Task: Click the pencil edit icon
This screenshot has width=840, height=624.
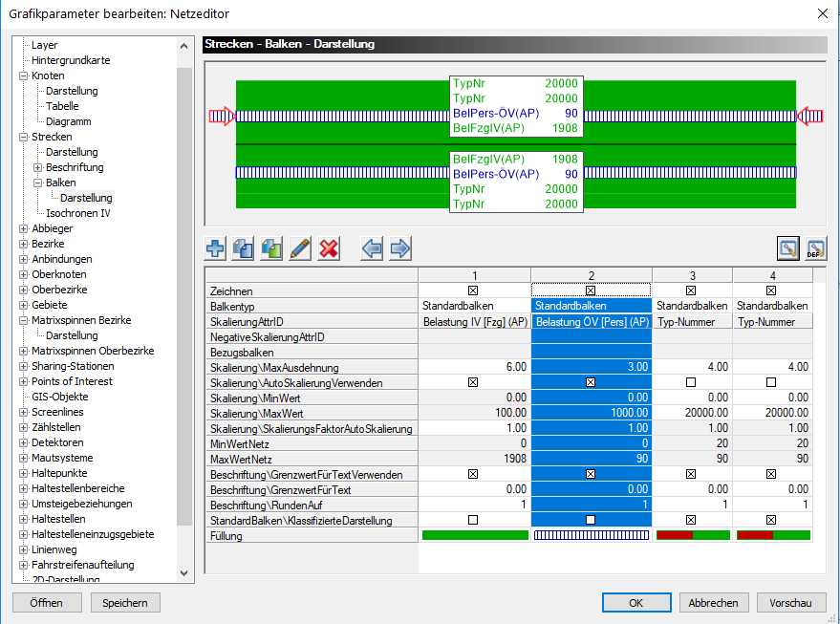Action: tap(301, 249)
